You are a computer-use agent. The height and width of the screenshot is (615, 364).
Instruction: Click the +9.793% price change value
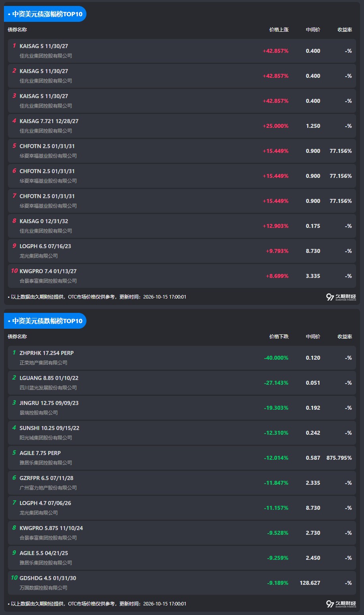277,251
